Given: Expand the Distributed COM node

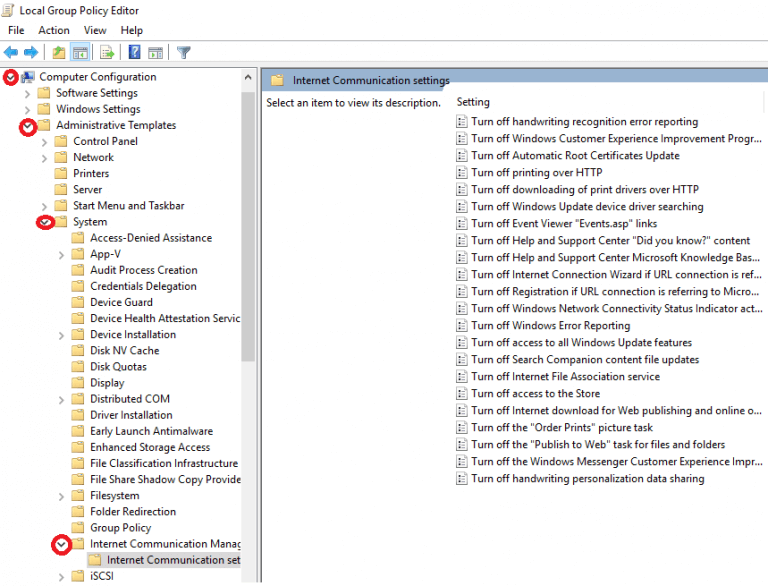Looking at the screenshot, I should pos(61,400).
